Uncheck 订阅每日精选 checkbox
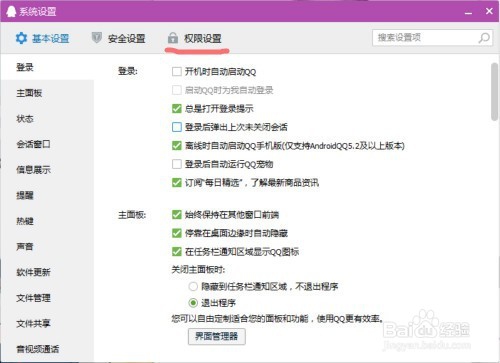This screenshot has width=500, height=363. click(177, 183)
